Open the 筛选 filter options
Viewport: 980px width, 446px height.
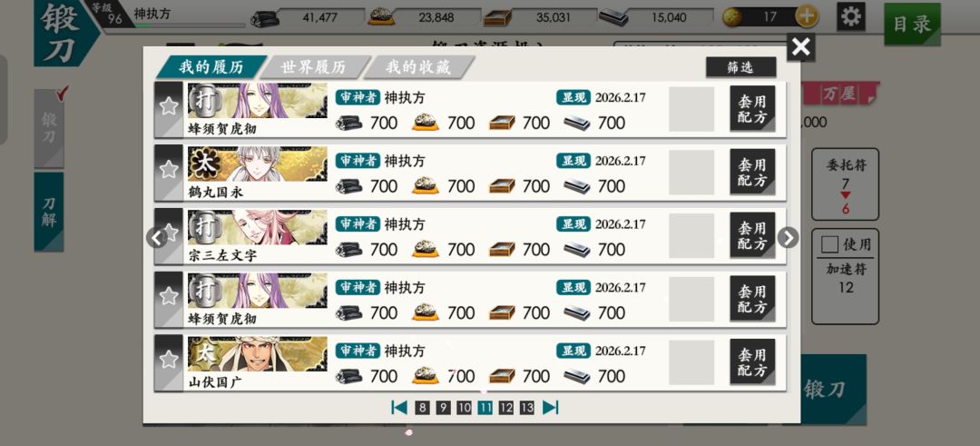coord(741,67)
